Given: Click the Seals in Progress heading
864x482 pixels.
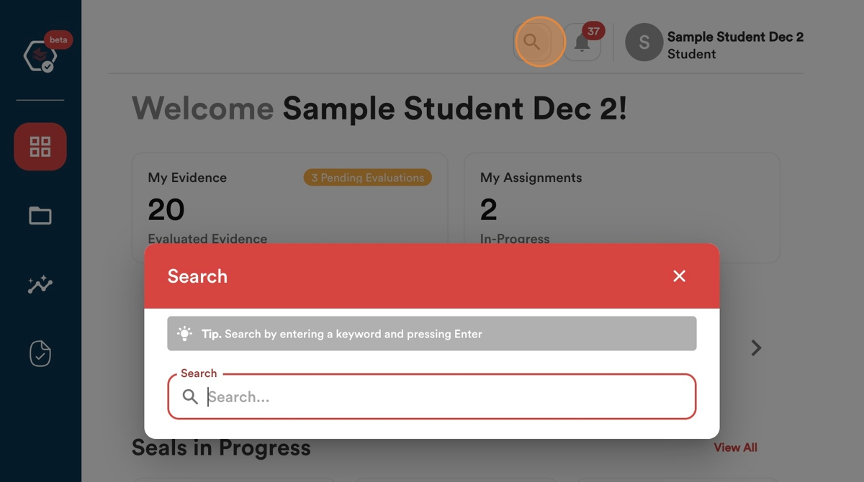Looking at the screenshot, I should pyautogui.click(x=221, y=448).
